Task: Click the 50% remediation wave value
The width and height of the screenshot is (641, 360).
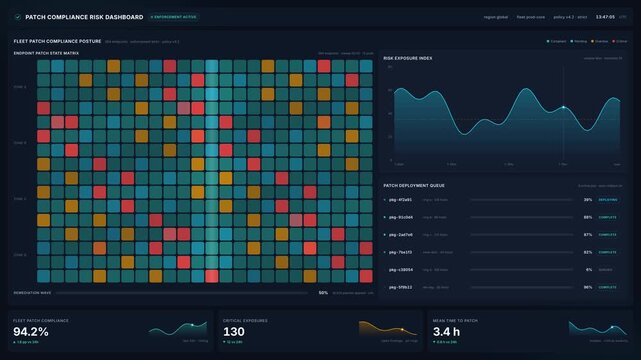Action: pyautogui.click(x=323, y=293)
